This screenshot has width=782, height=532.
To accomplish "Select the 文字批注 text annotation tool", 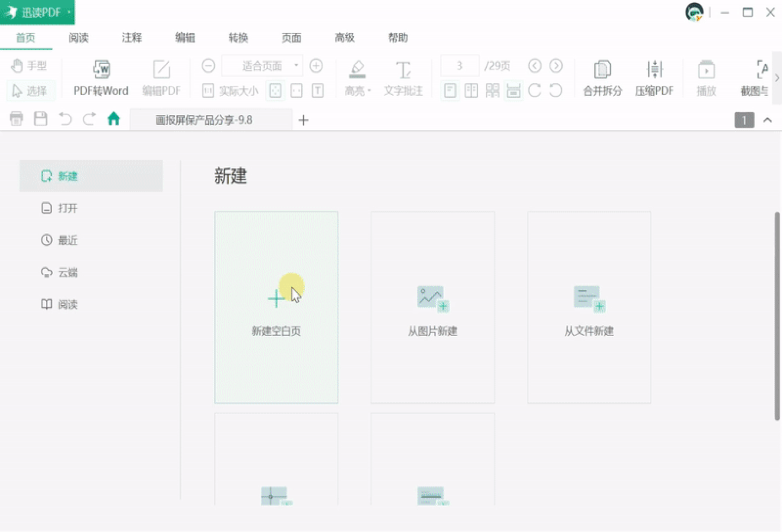I will 403,78.
